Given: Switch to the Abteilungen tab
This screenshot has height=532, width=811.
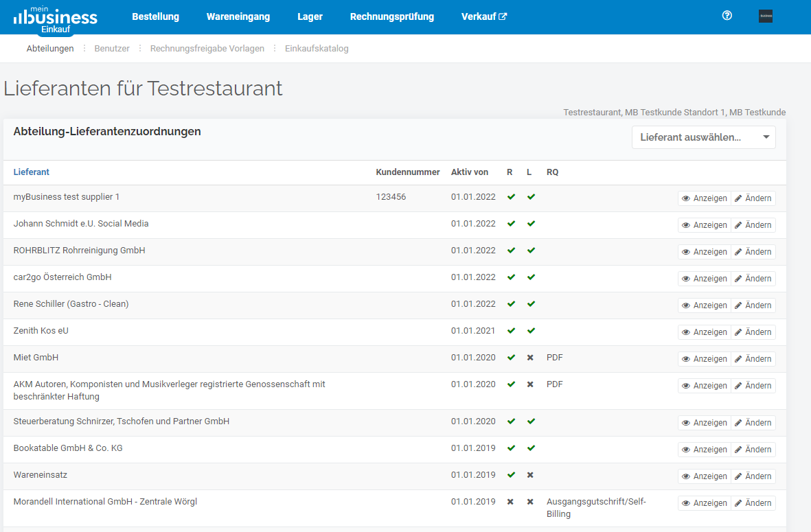Looking at the screenshot, I should coord(50,49).
